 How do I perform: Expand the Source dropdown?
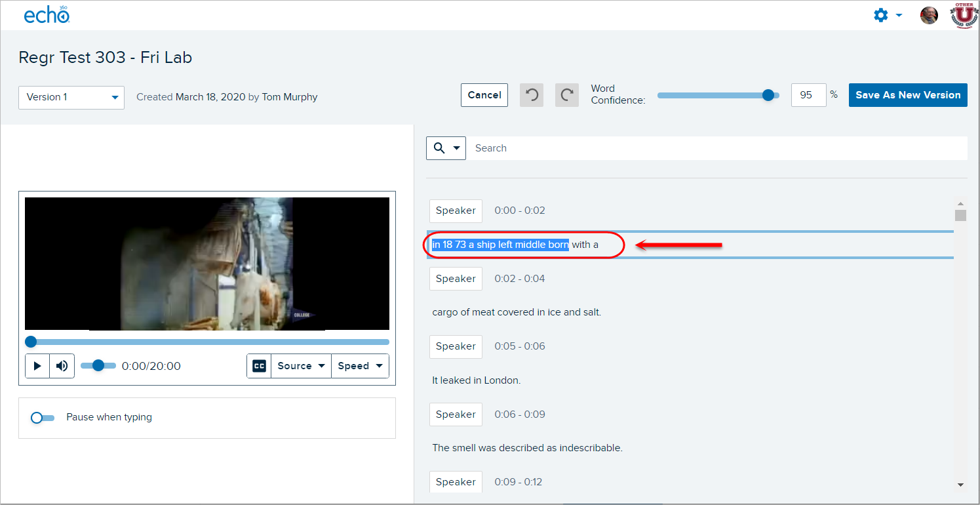(x=301, y=366)
